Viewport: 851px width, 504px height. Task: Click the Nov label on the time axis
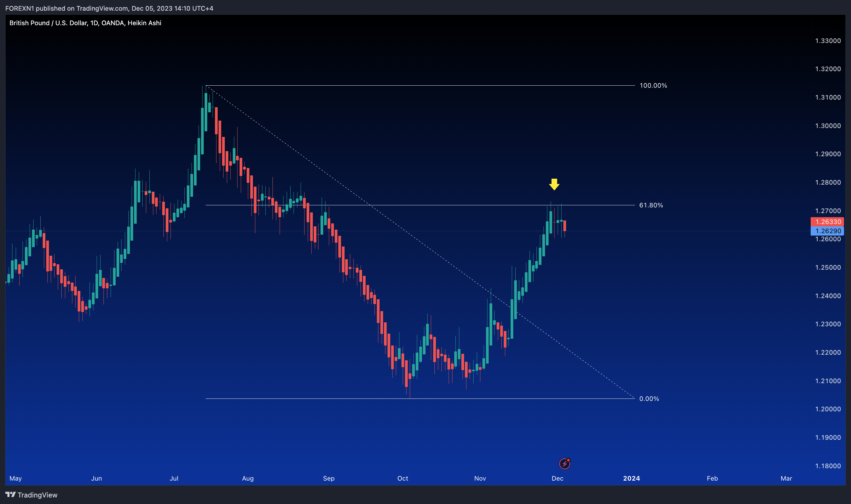coord(480,479)
